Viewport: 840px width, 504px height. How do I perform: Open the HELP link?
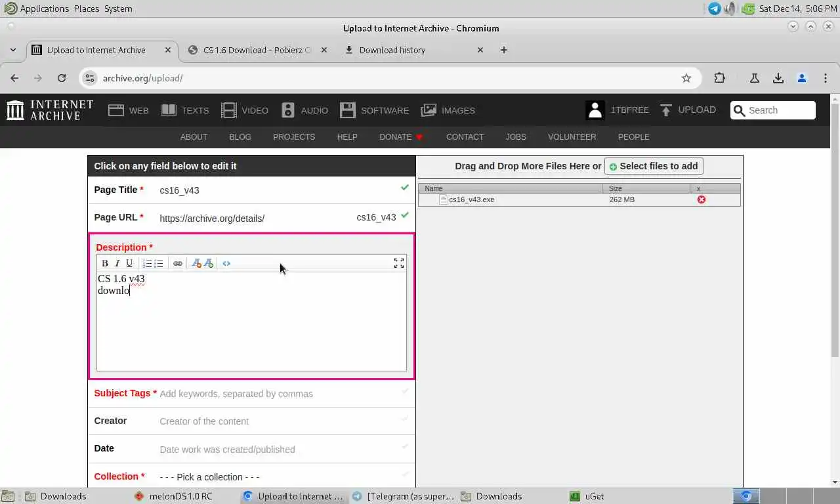tap(347, 137)
